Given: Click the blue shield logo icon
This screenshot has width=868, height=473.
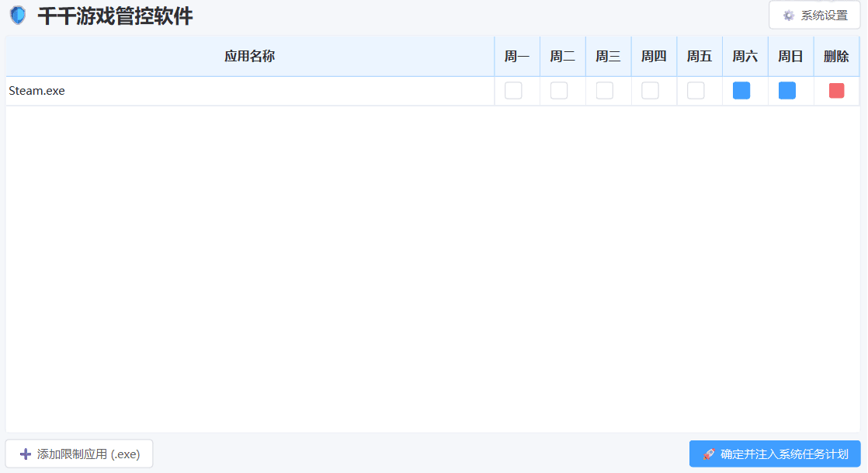Looking at the screenshot, I should click(17, 16).
